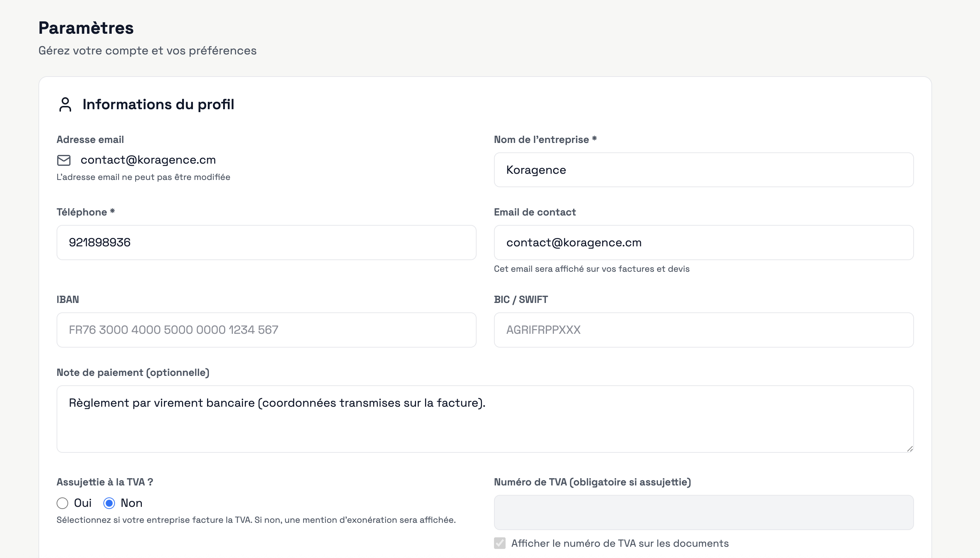The image size is (980, 558).
Task: Click the Paramètres page heading
Action: pyautogui.click(x=86, y=28)
